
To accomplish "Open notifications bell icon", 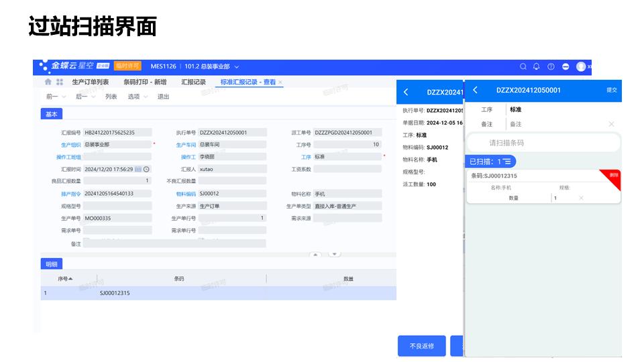I will click(537, 66).
